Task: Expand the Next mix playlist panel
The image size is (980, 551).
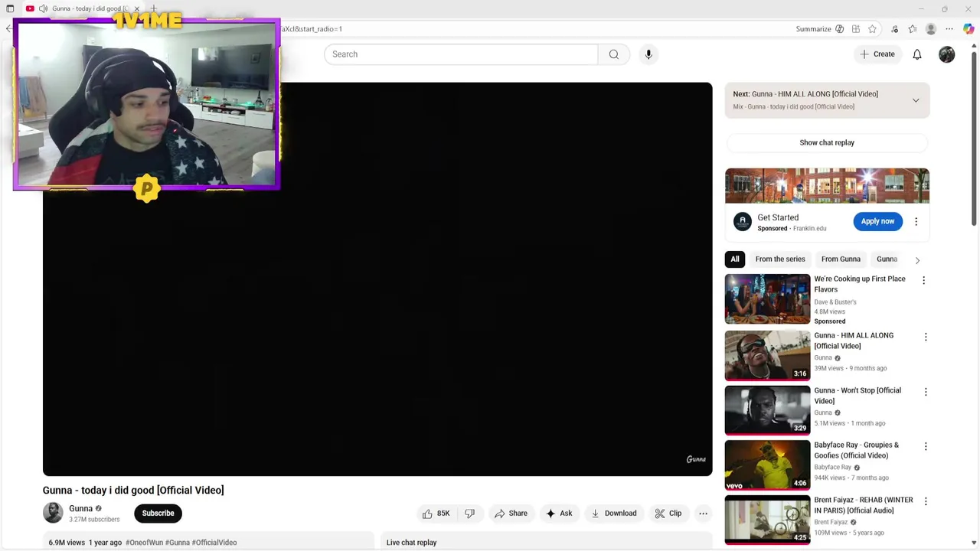Action: click(916, 100)
